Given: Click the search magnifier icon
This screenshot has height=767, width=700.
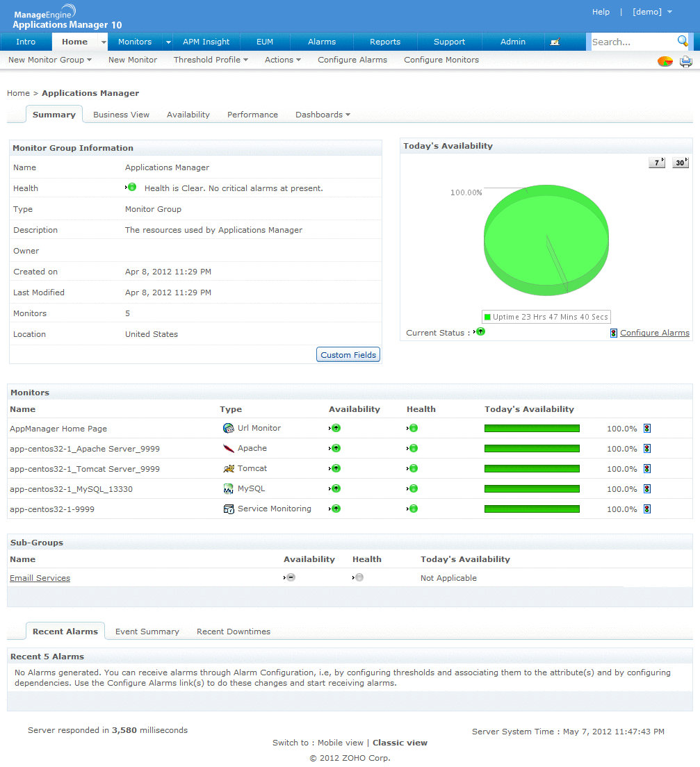Looking at the screenshot, I should click(683, 41).
